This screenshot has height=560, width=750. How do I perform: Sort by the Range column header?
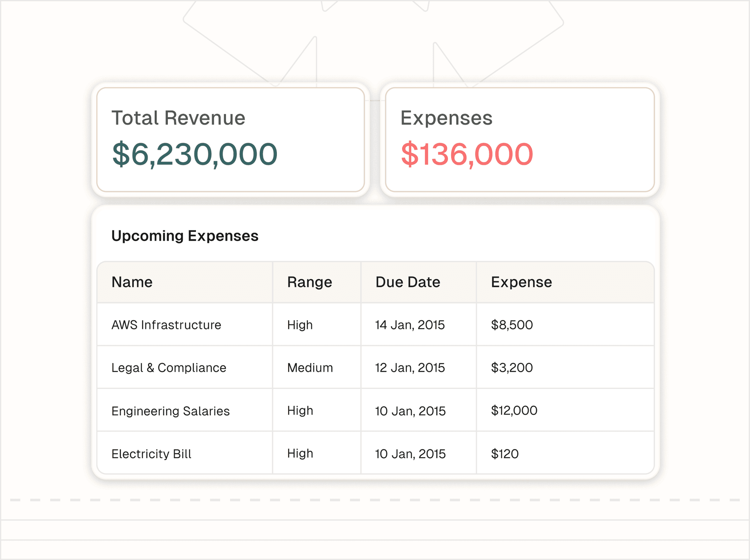[x=309, y=282]
